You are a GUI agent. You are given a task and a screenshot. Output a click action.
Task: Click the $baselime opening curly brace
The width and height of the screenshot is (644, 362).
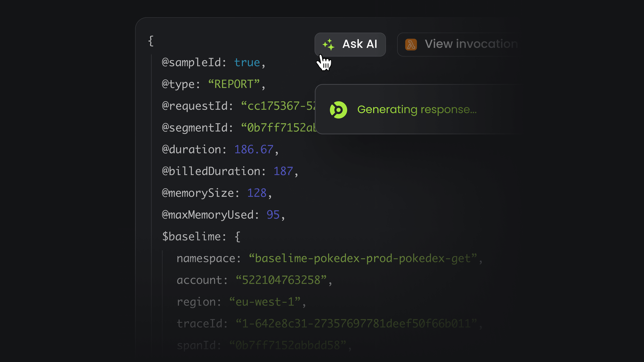pyautogui.click(x=237, y=237)
